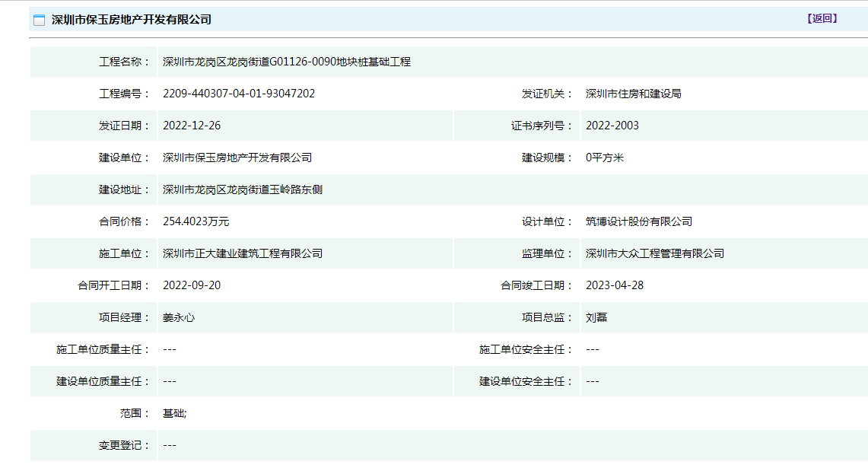
Task: Select 建设单位 value 深圳市保玉房地产开发有限公司
Action: tap(237, 158)
